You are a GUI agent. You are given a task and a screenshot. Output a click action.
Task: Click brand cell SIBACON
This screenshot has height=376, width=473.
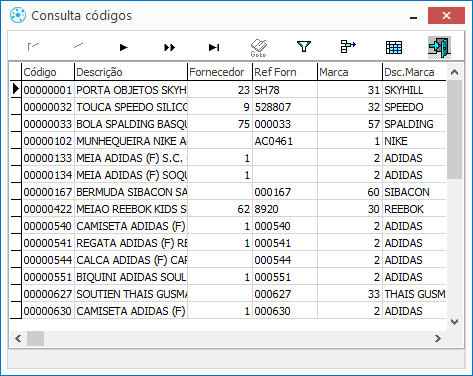(414, 192)
